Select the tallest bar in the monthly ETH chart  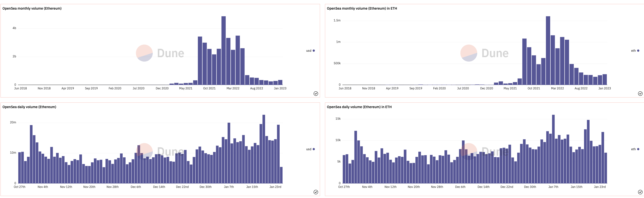pyautogui.click(x=548, y=50)
